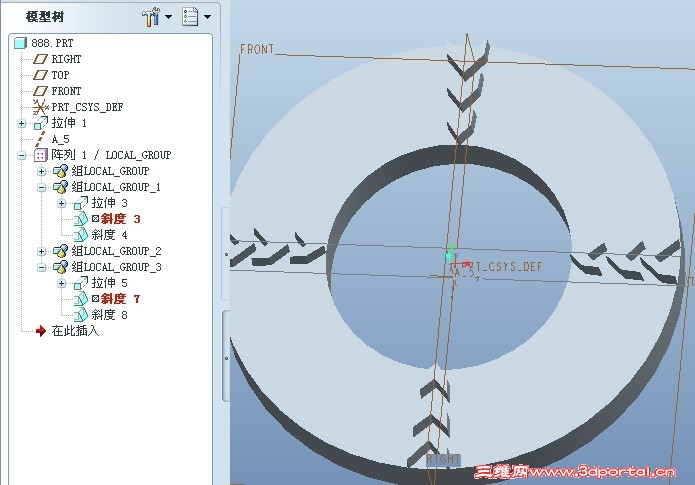
Task: Collapse the 组LOCAL_GROUP_3 node
Action: [41, 267]
